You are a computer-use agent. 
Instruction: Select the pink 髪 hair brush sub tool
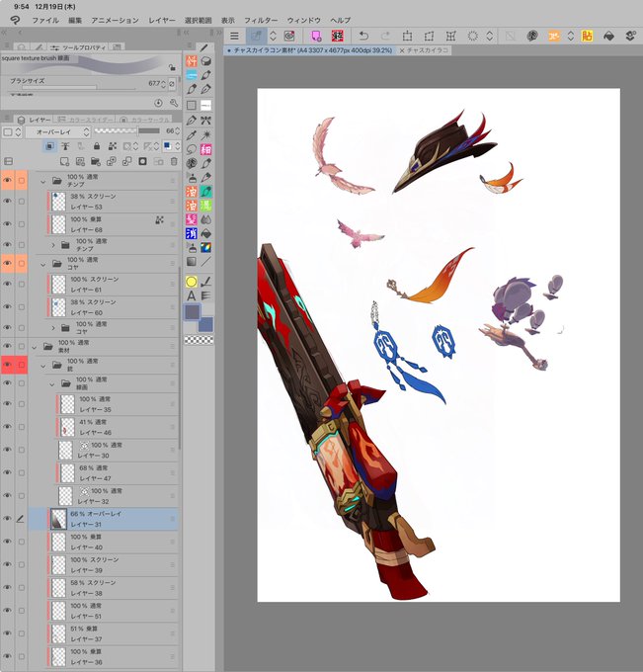[192, 219]
